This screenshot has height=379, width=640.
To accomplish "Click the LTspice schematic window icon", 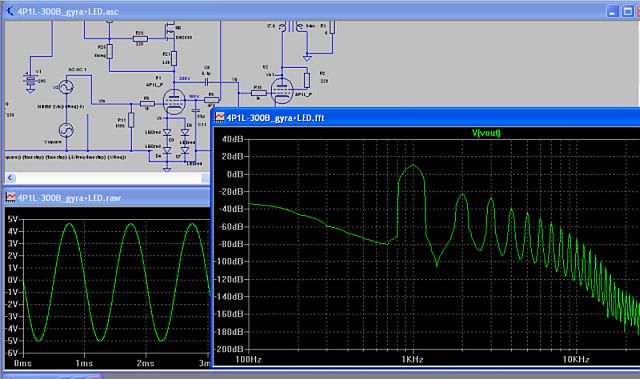I will click(x=9, y=11).
